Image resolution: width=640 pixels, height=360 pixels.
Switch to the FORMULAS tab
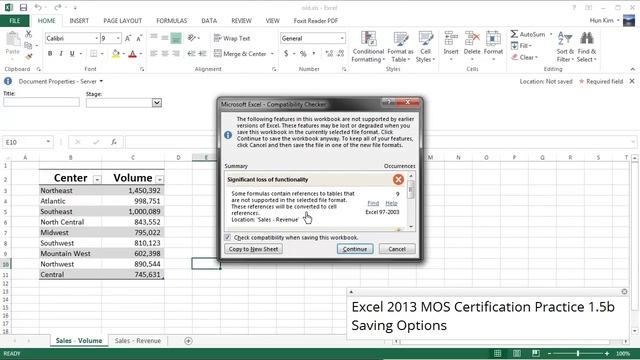click(171, 20)
